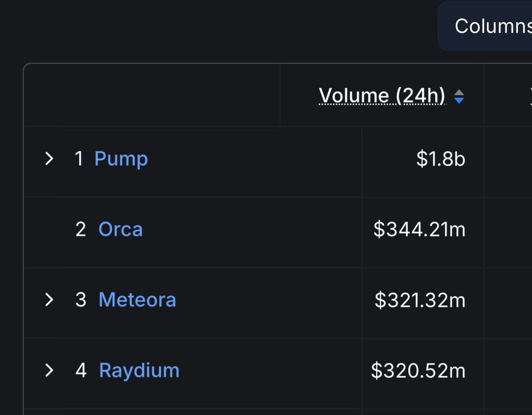
Task: Open the Raydium protocol link
Action: pos(139,371)
